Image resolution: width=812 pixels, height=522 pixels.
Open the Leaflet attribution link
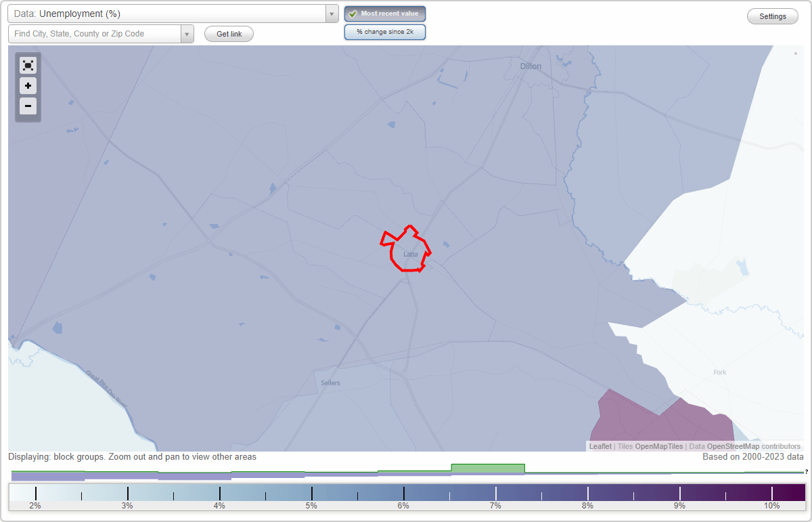(600, 446)
